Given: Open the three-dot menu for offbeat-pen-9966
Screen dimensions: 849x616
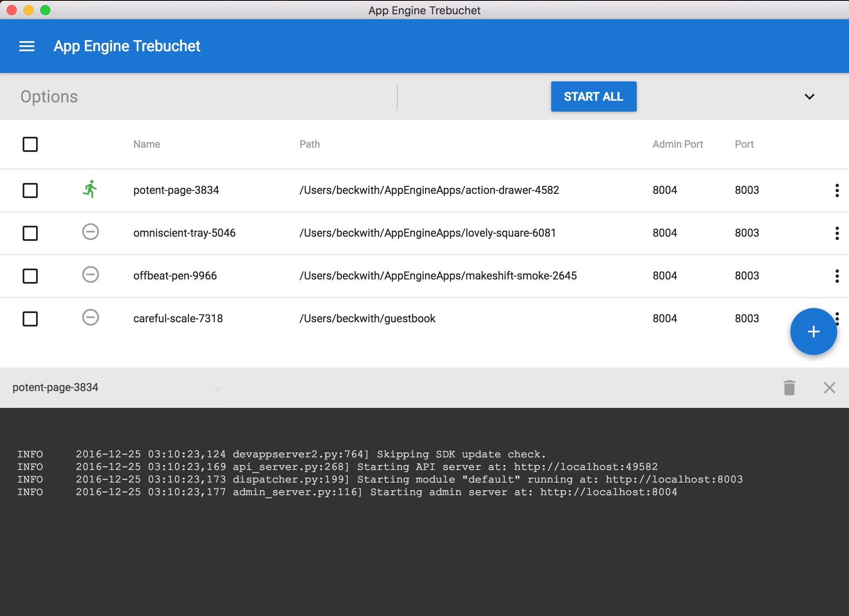Looking at the screenshot, I should point(837,276).
